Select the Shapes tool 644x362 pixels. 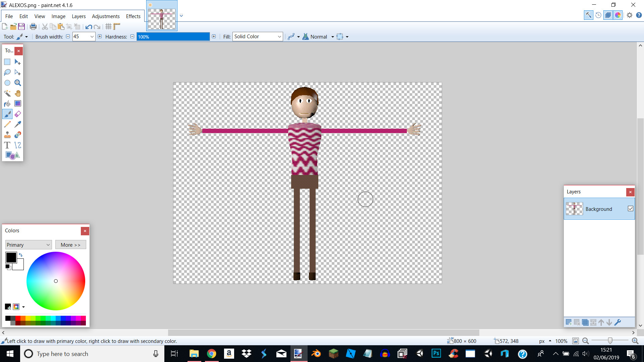point(12,156)
